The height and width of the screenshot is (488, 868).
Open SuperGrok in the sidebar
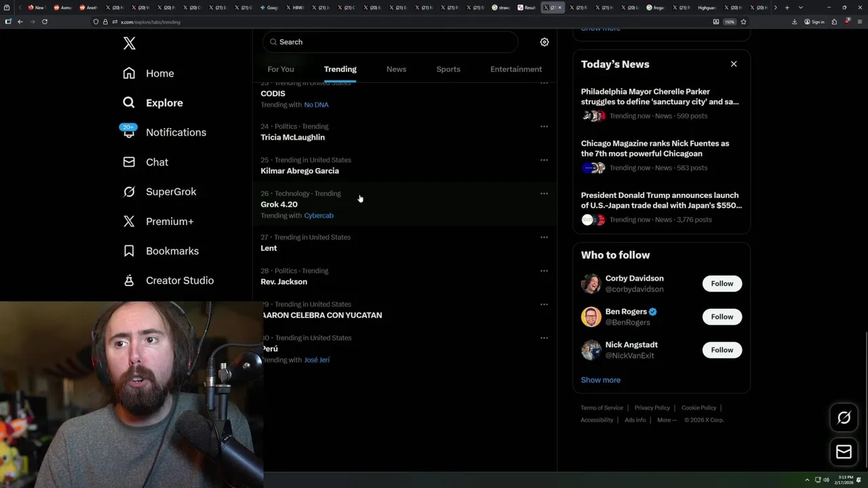[159, 192]
